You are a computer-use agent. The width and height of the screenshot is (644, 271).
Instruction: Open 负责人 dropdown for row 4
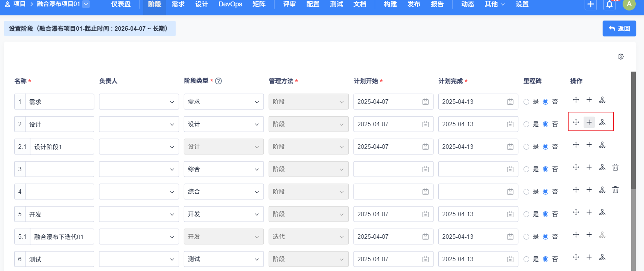139,192
